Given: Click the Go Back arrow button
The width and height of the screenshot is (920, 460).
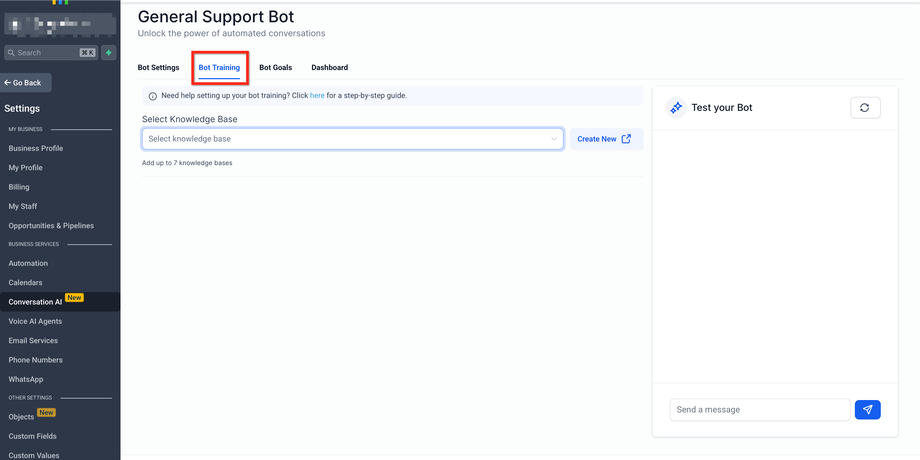Looking at the screenshot, I should tap(26, 83).
